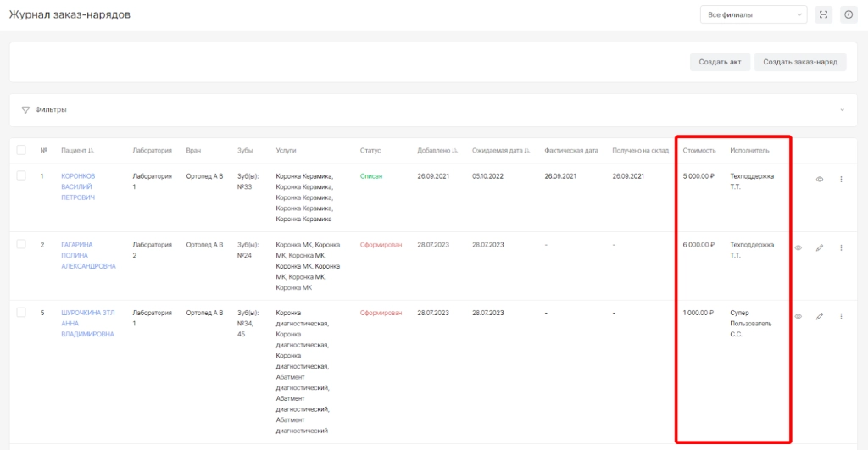Click the scan icon next to branch selector
This screenshot has width=868, height=450.
point(823,15)
